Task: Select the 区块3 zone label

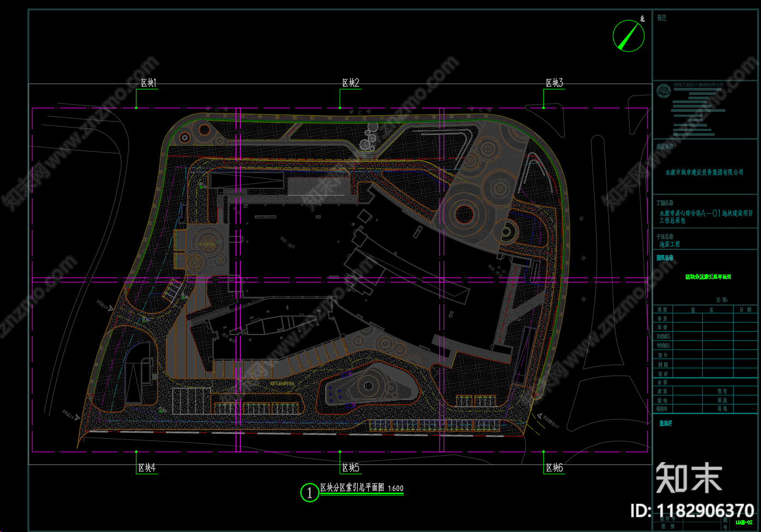Action: [x=554, y=83]
